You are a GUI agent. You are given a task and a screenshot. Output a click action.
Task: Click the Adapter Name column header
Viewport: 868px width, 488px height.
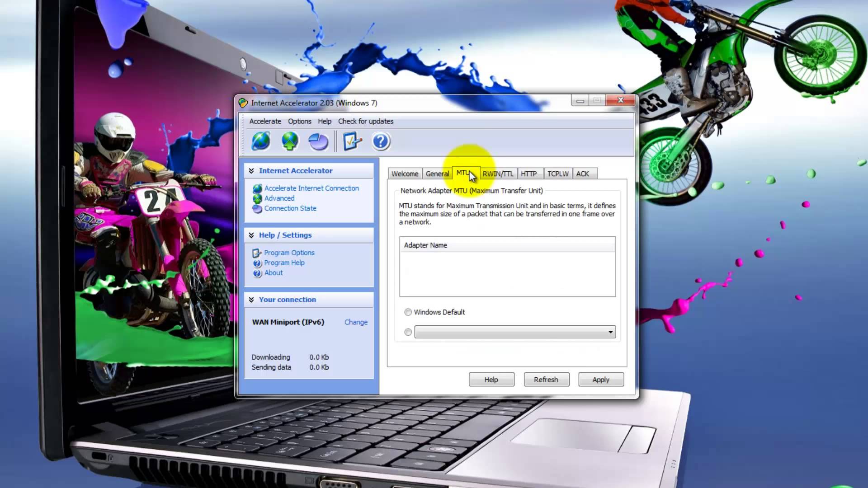point(507,245)
